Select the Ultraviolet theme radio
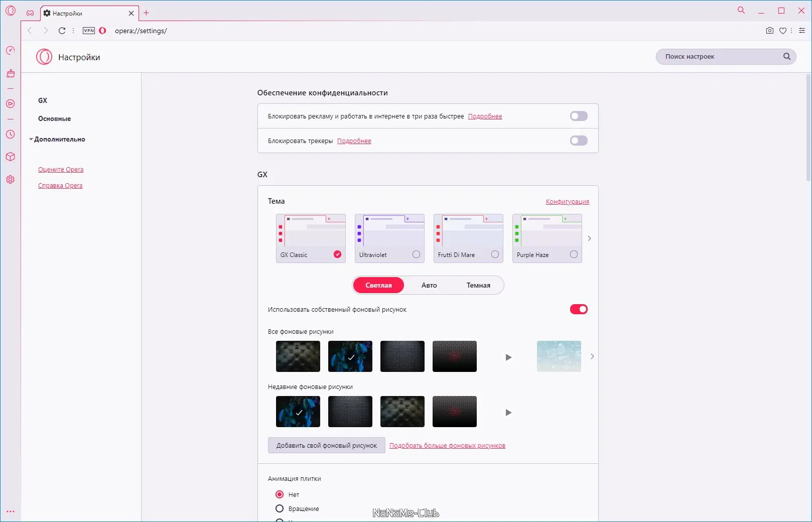This screenshot has height=522, width=812. [x=416, y=254]
